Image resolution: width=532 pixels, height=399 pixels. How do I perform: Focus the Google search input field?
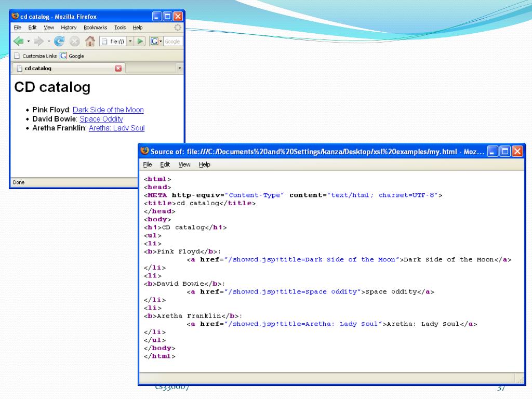173,42
